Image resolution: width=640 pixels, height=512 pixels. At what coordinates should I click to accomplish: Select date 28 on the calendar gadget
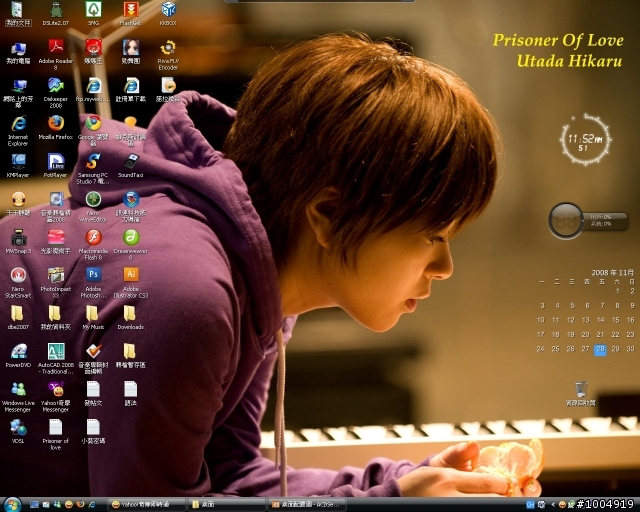click(x=600, y=349)
